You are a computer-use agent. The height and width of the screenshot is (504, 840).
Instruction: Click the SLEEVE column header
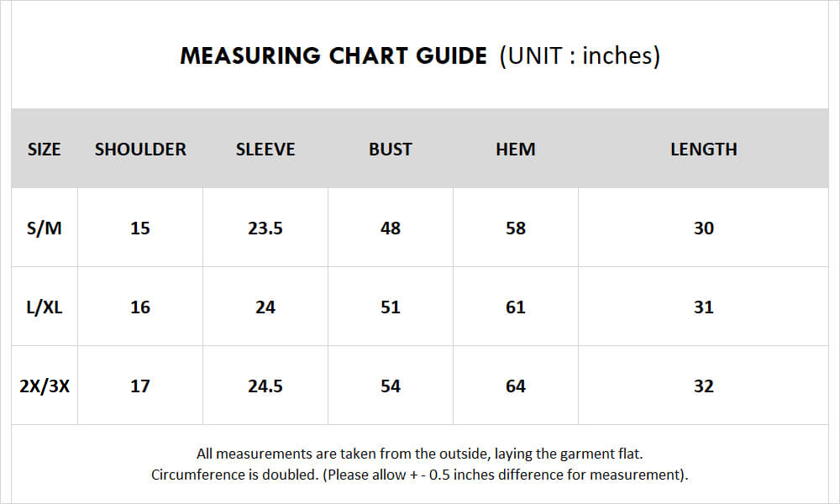click(x=265, y=149)
